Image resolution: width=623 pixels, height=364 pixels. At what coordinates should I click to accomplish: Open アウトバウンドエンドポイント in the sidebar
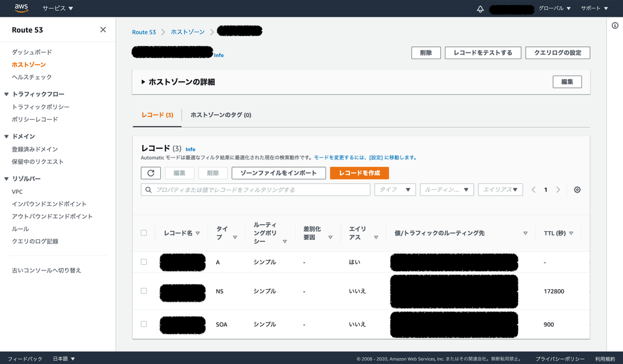pyautogui.click(x=52, y=216)
